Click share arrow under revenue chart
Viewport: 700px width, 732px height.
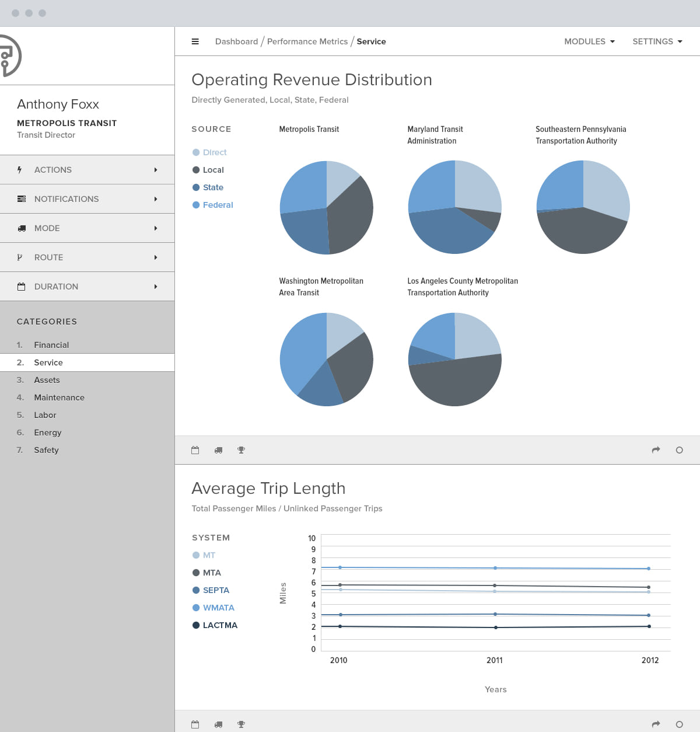pos(656,450)
